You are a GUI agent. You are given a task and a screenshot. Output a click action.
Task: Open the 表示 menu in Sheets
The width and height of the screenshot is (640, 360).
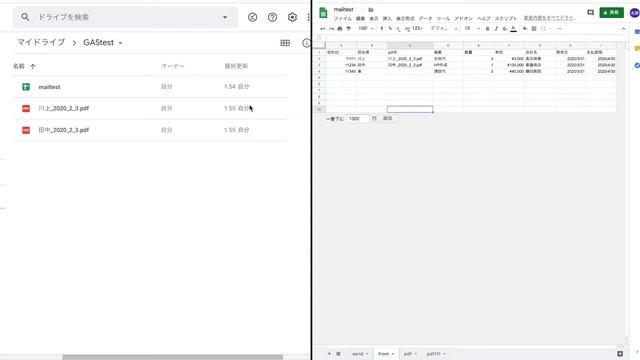pos(374,18)
